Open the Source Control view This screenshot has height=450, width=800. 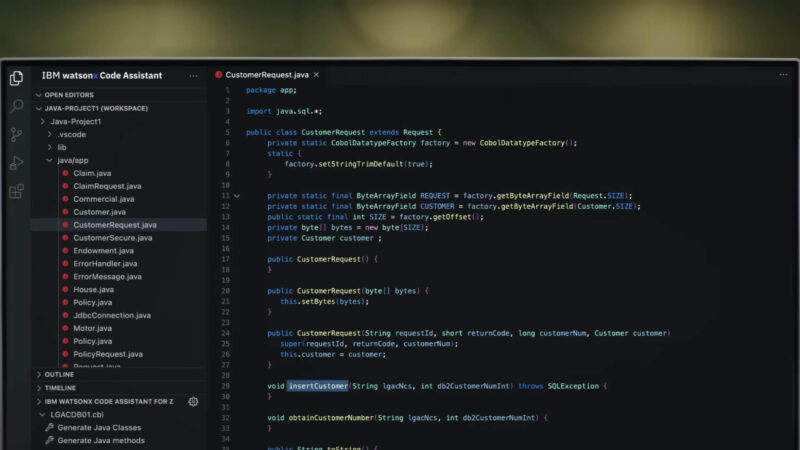tap(17, 134)
